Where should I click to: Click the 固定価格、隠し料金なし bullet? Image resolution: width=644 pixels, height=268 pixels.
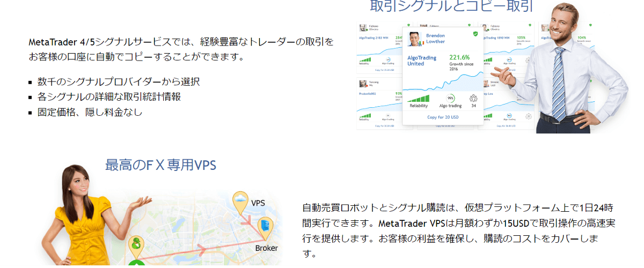coord(90,113)
